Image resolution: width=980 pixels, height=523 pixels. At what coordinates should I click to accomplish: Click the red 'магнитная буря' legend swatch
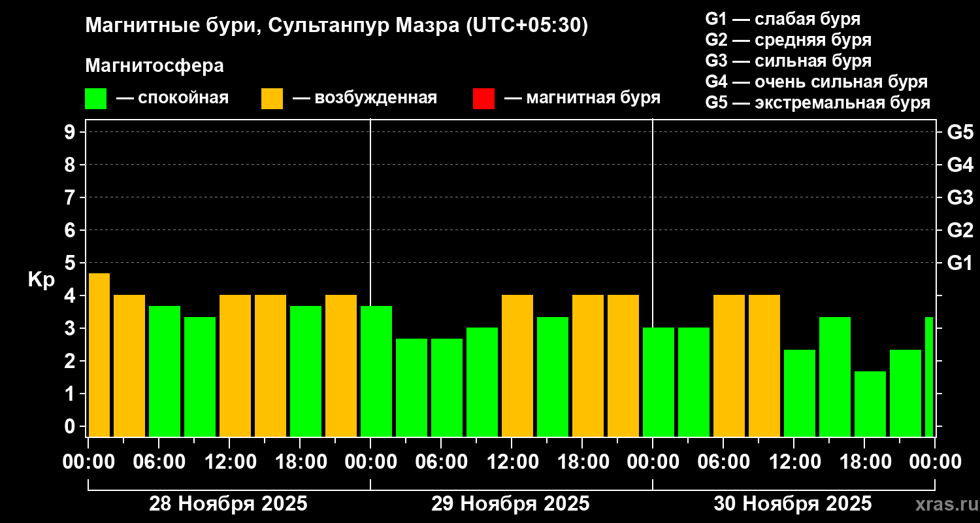483,99
